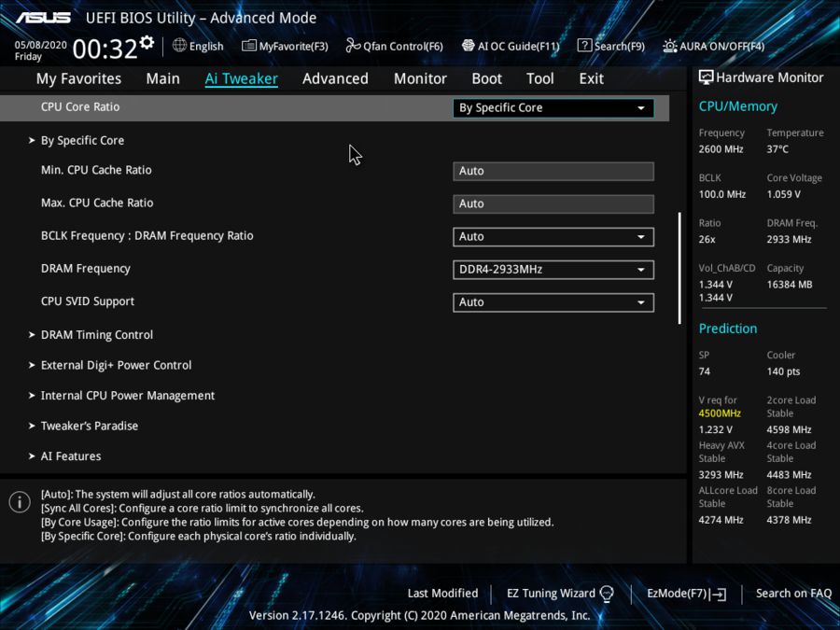Image resolution: width=840 pixels, height=630 pixels.
Task: Click the CPU/Memory section heading
Action: coord(737,106)
